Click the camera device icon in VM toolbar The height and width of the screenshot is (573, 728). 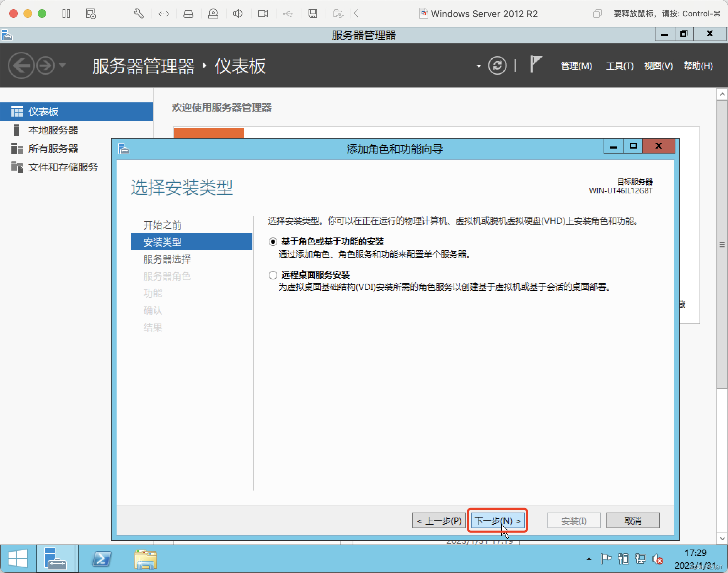(x=263, y=14)
